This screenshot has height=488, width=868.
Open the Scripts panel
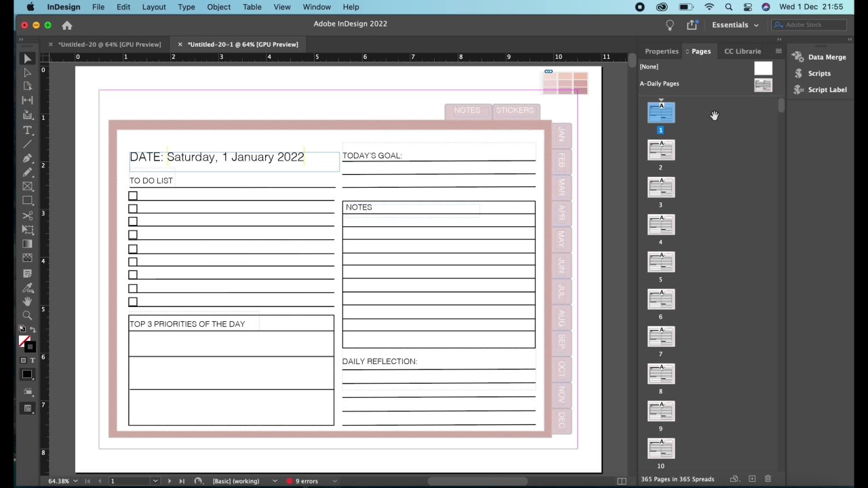[x=818, y=73]
